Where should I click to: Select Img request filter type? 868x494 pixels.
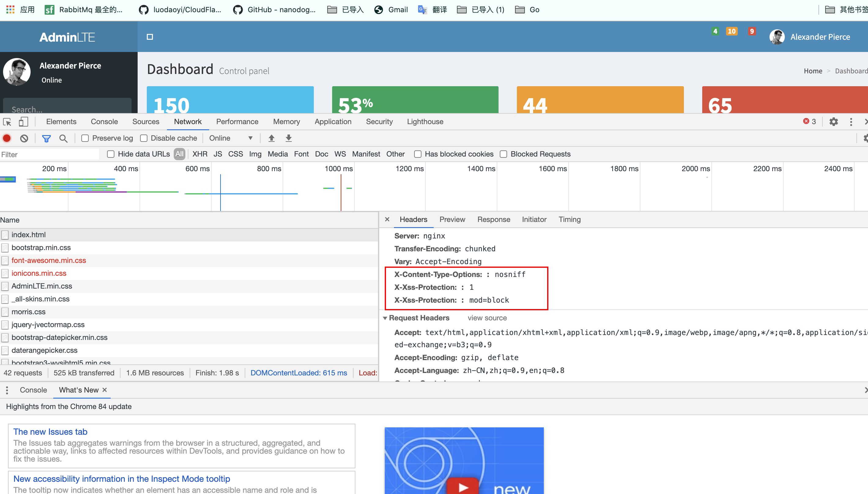[x=255, y=154]
